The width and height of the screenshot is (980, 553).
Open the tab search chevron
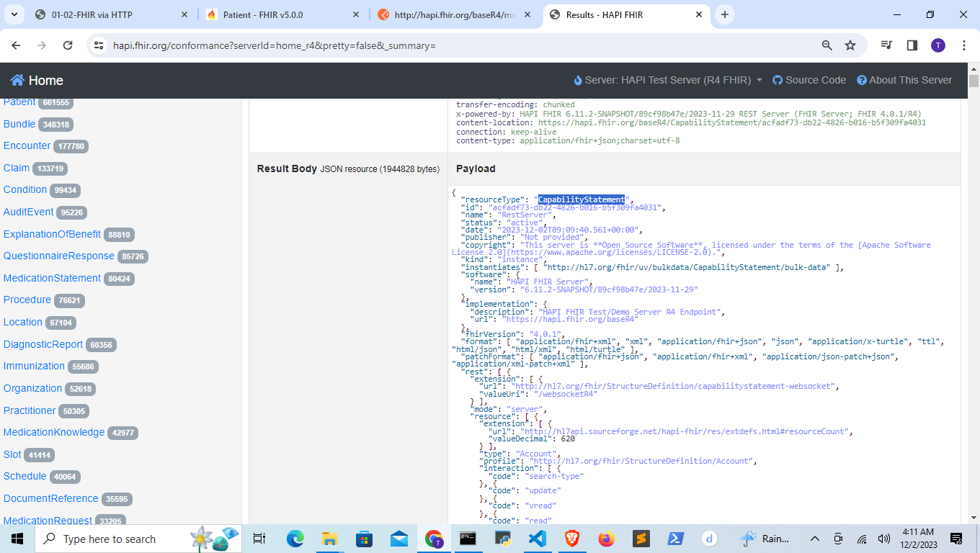pyautogui.click(x=15, y=14)
